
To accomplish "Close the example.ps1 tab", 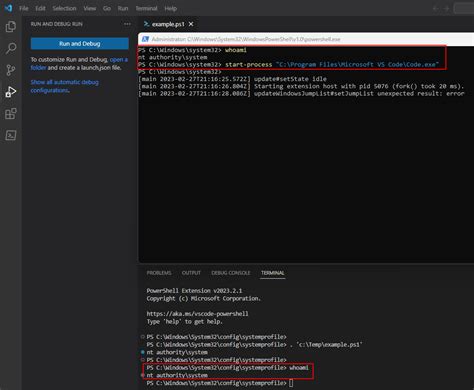I will click(x=191, y=24).
